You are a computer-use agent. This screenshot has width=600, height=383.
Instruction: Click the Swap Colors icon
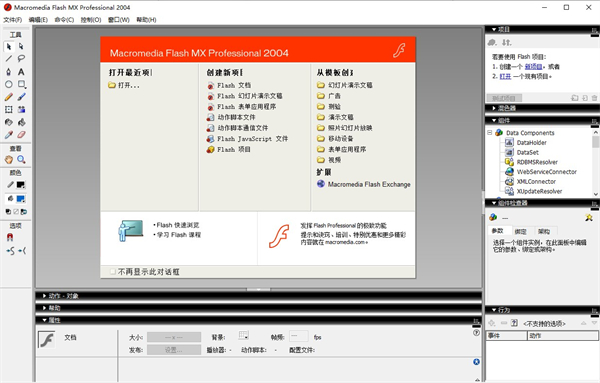coord(24,212)
